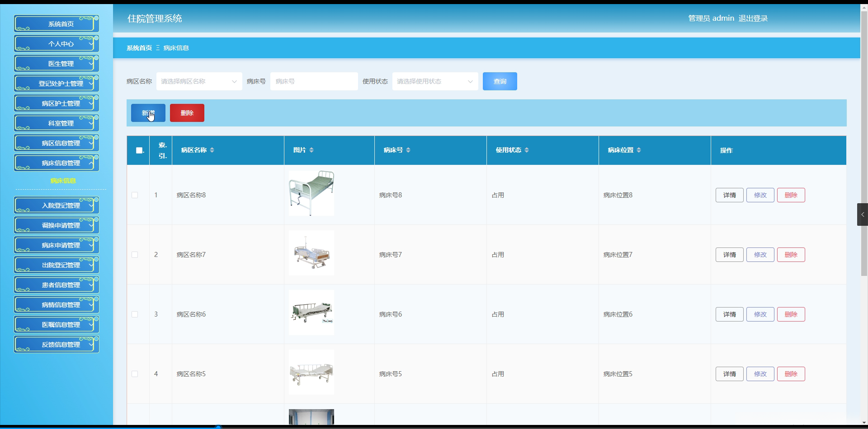Click the 管理员 admin label
Image resolution: width=868 pixels, height=429 pixels.
711,19
